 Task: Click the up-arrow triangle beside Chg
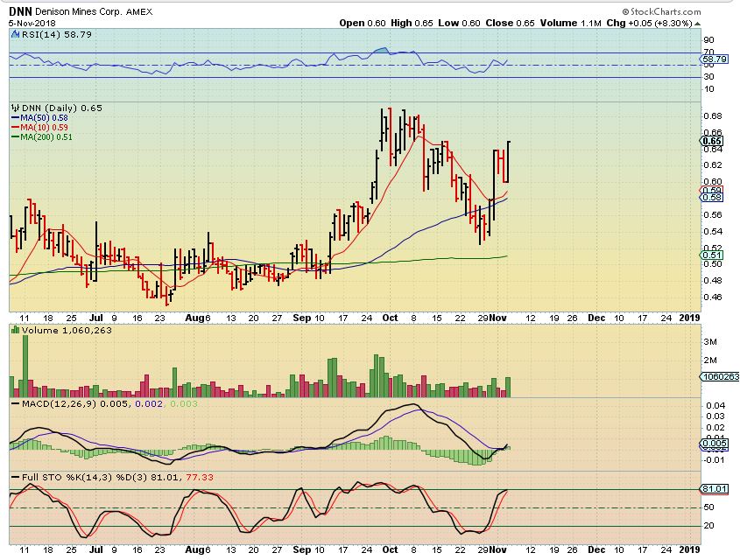[697, 24]
